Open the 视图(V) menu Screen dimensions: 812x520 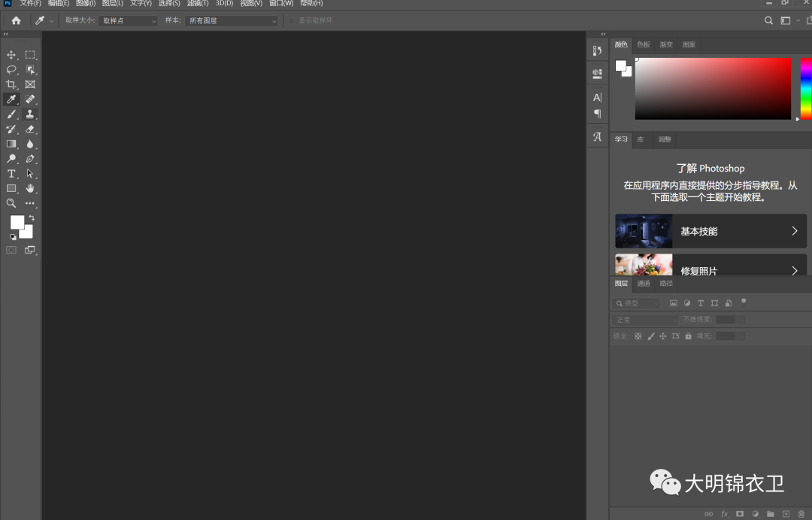[251, 3]
